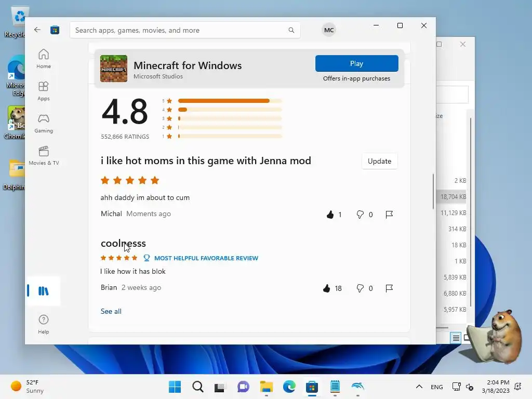Open the Chat app on taskbar
The height and width of the screenshot is (399, 532).
click(243, 387)
